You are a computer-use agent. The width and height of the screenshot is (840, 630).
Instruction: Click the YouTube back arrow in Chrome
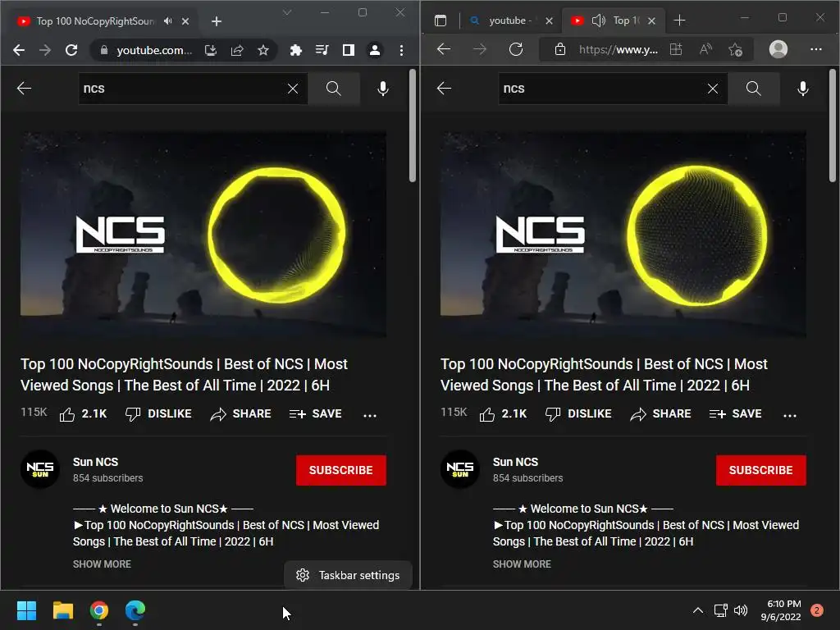click(x=24, y=89)
